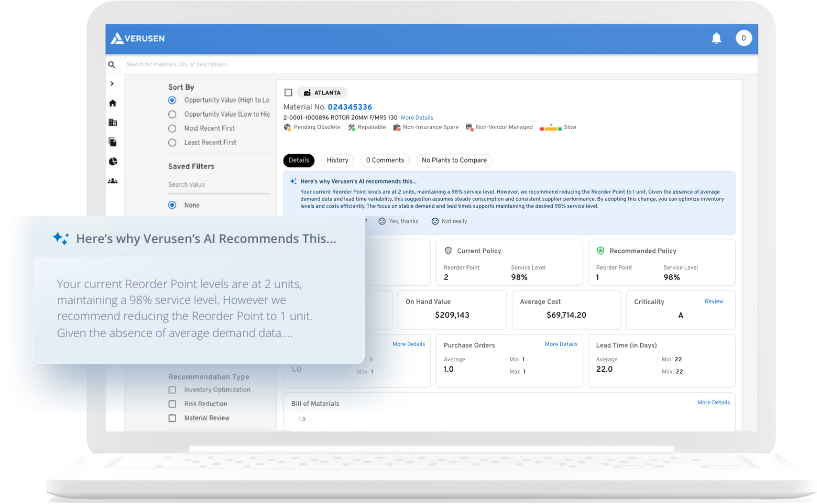Click the search magnifier icon
This screenshot has height=504, width=817.
[112, 65]
